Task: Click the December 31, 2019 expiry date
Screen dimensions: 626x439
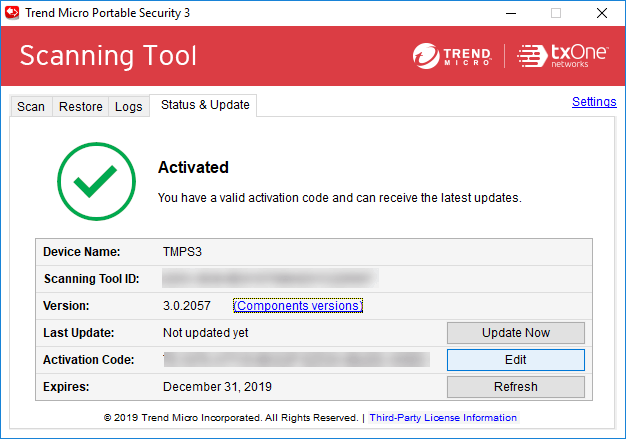Action: pyautogui.click(x=217, y=386)
